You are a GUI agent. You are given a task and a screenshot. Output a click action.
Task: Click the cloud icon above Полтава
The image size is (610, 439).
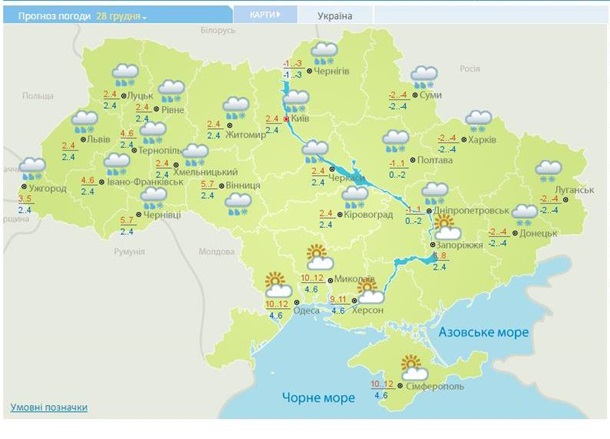397,142
